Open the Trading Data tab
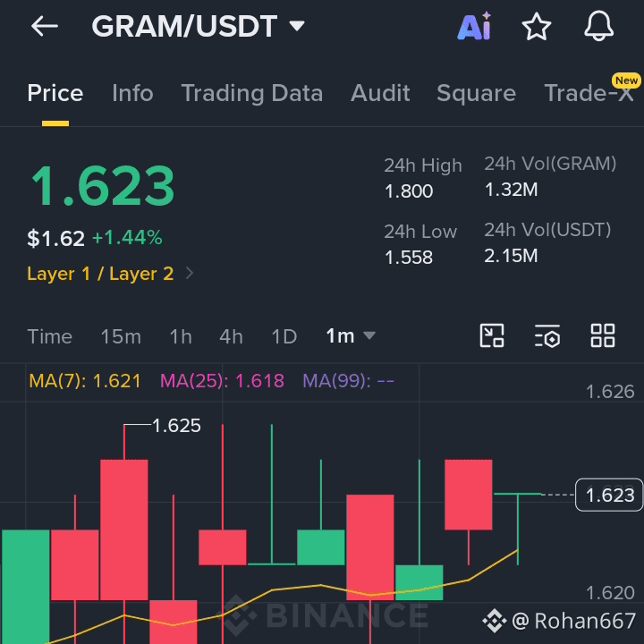The image size is (644, 644). (x=251, y=93)
